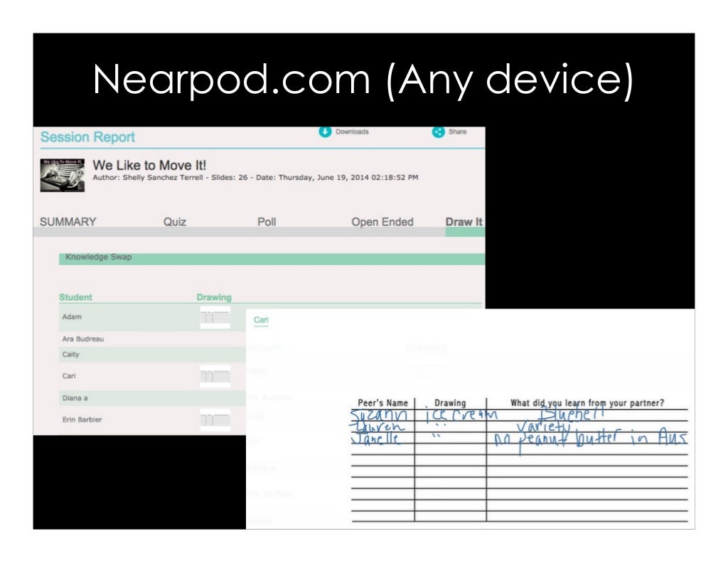The image size is (728, 563).
Task: Open Cari's drawing thumbnail
Action: tap(215, 377)
